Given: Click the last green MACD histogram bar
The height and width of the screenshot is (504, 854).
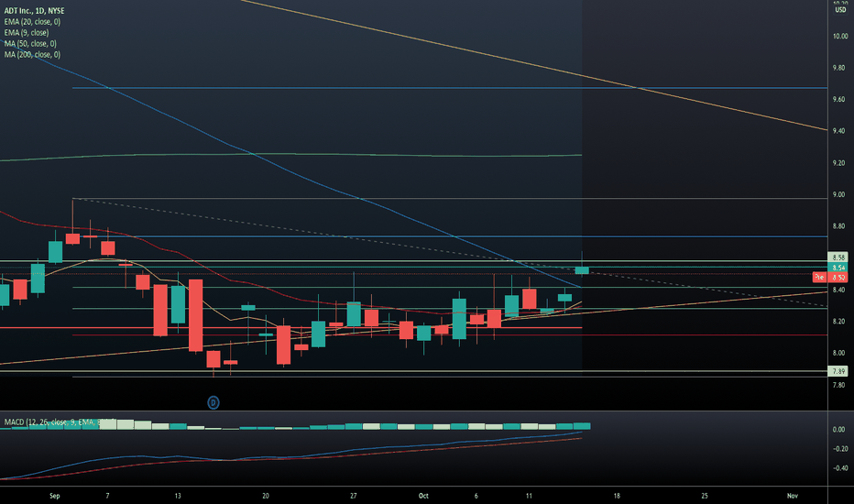Looking at the screenshot, I should pyautogui.click(x=582, y=426).
